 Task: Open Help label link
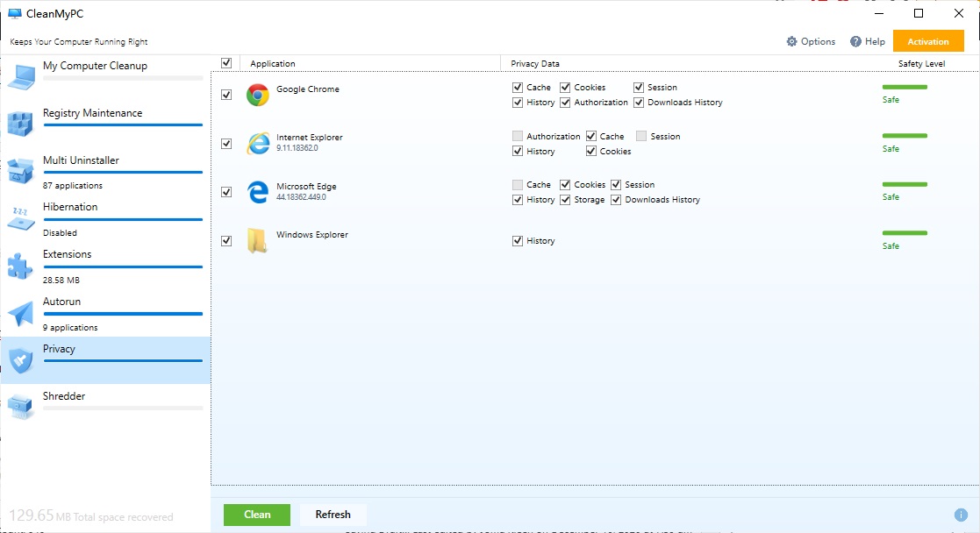875,41
